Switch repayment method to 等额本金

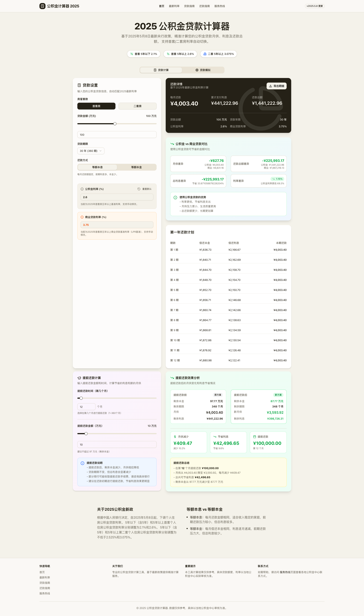137,167
